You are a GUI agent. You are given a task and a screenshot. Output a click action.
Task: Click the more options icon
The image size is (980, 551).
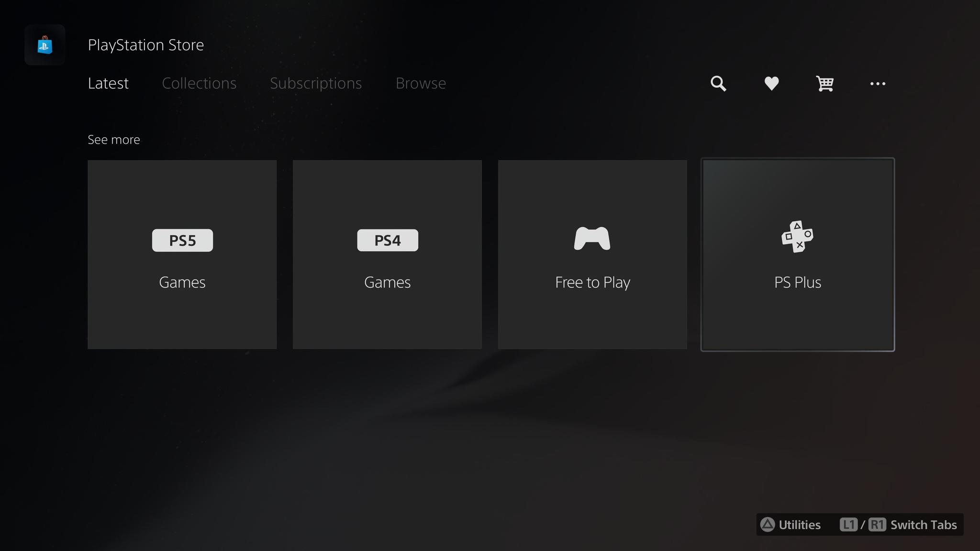(x=878, y=83)
